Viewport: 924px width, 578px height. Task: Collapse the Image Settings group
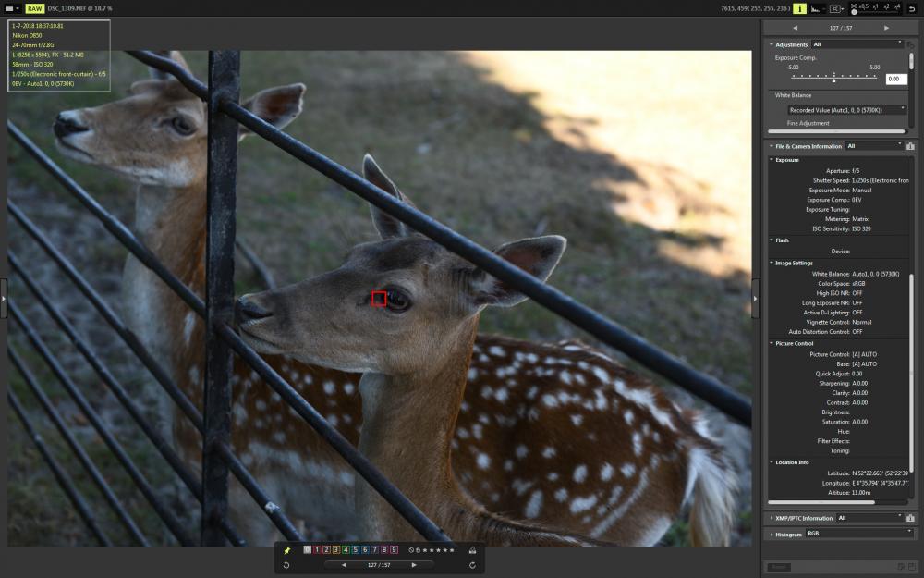[x=772, y=263]
